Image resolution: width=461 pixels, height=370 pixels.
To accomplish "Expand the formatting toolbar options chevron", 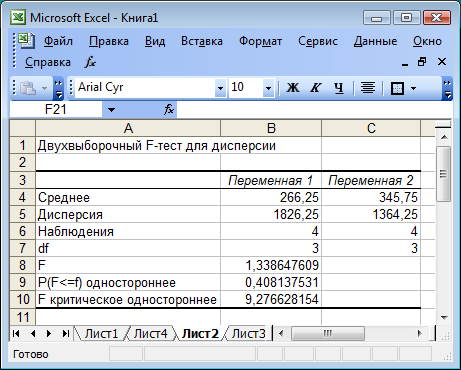I will 447,89.
